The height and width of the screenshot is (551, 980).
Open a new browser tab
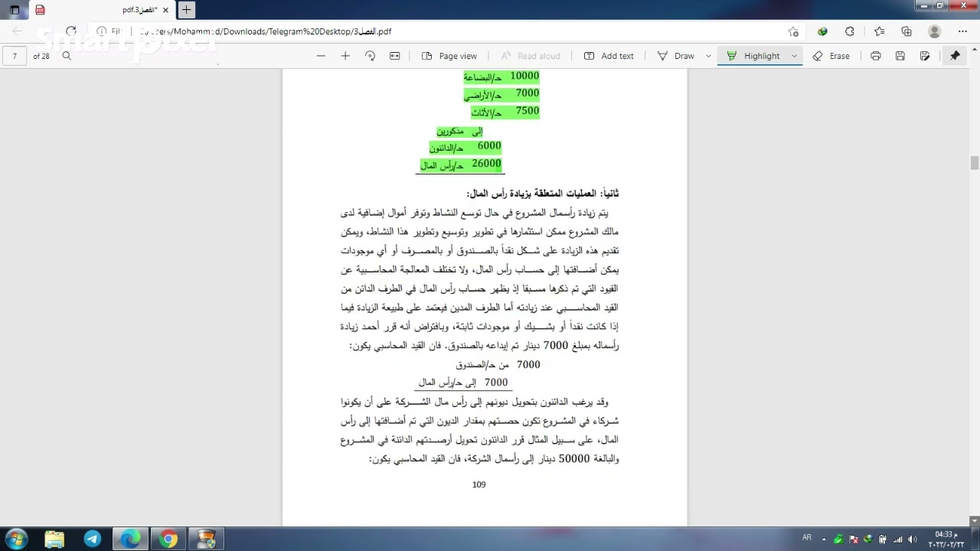186,10
